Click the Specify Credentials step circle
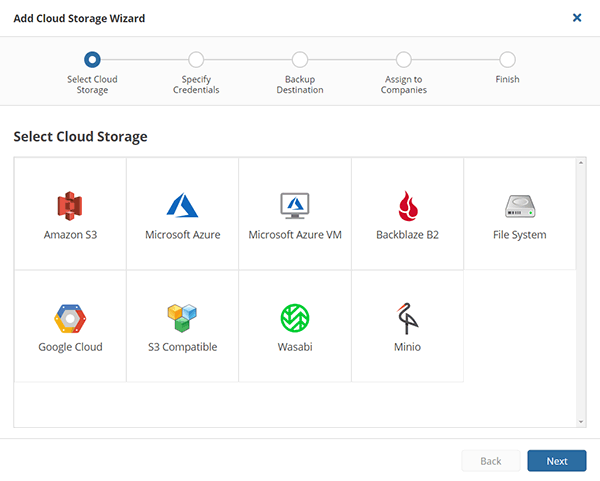 196,60
